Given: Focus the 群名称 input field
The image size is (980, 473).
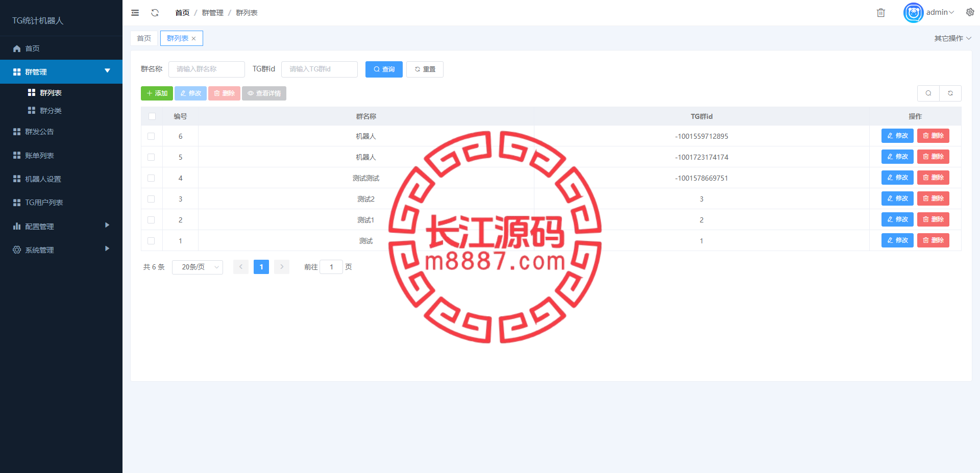Looking at the screenshot, I should point(207,69).
